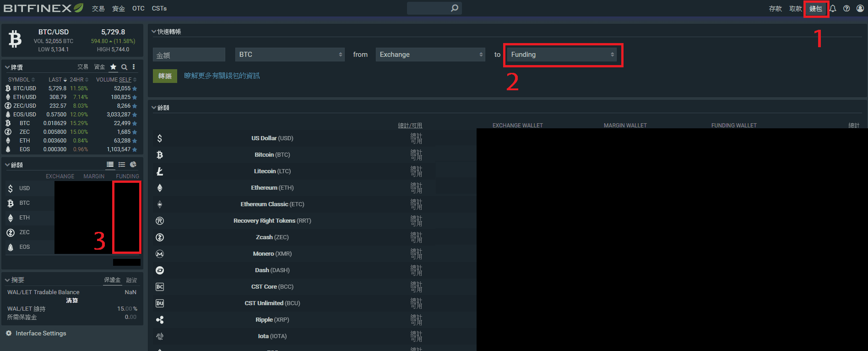Click the help question mark icon
Screen dimensions: 868x351
coord(846,9)
